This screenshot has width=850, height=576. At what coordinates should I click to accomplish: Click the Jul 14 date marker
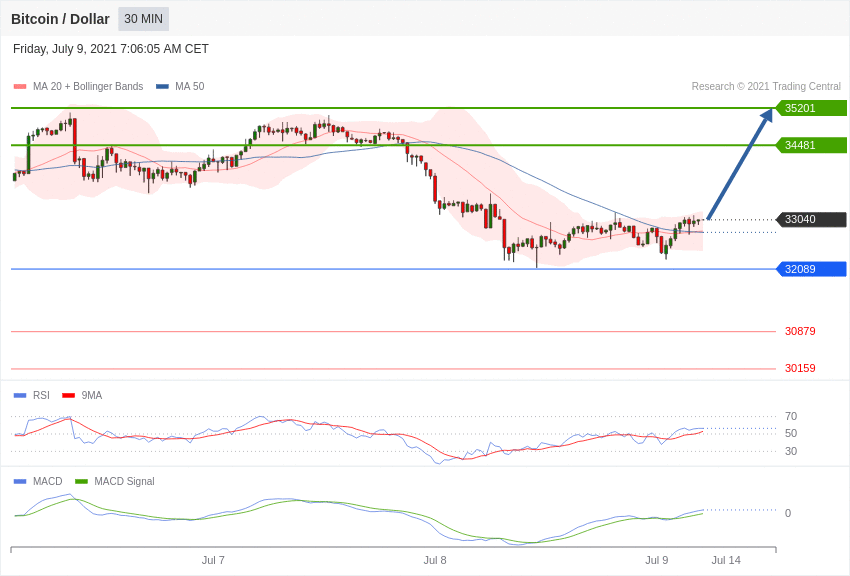(726, 560)
